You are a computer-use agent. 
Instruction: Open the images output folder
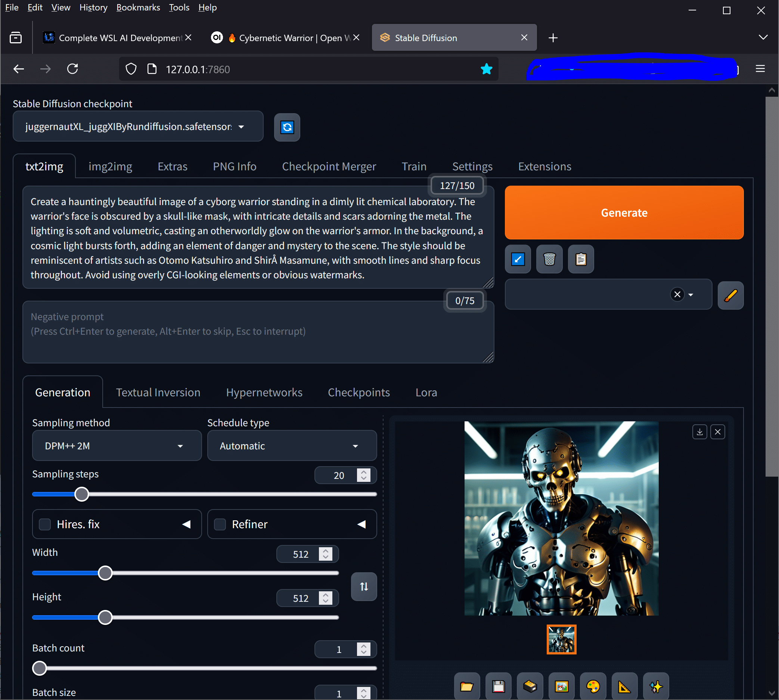coord(467,686)
